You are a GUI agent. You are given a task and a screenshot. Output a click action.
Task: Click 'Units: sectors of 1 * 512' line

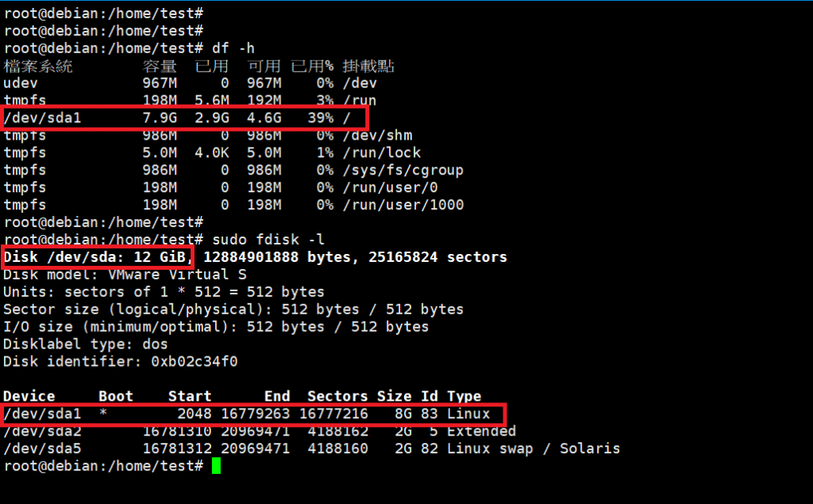[164, 292]
